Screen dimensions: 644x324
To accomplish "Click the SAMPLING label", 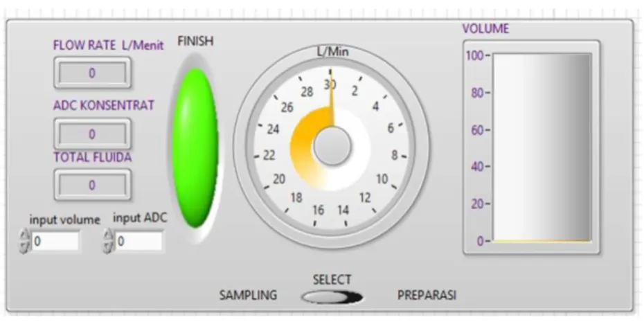I will click(x=248, y=295).
